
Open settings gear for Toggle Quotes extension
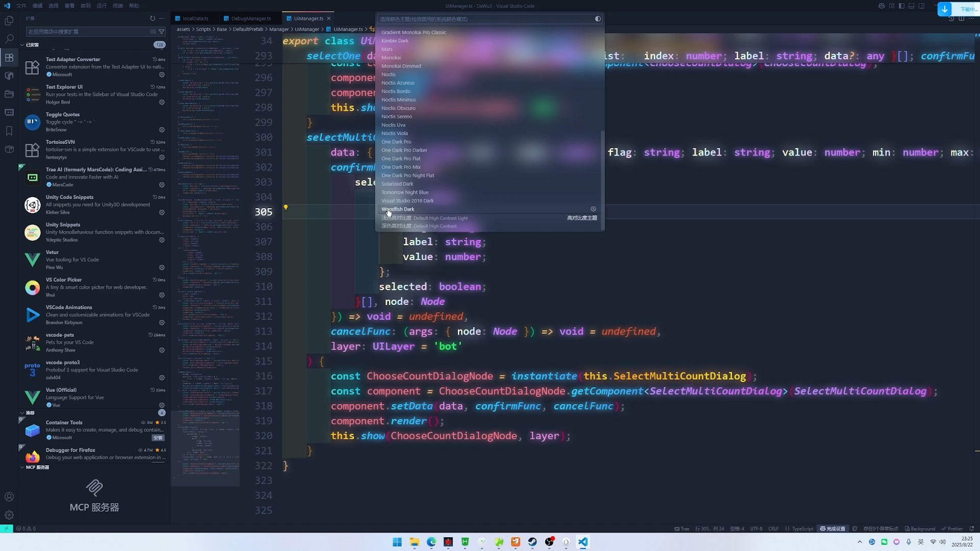point(162,130)
